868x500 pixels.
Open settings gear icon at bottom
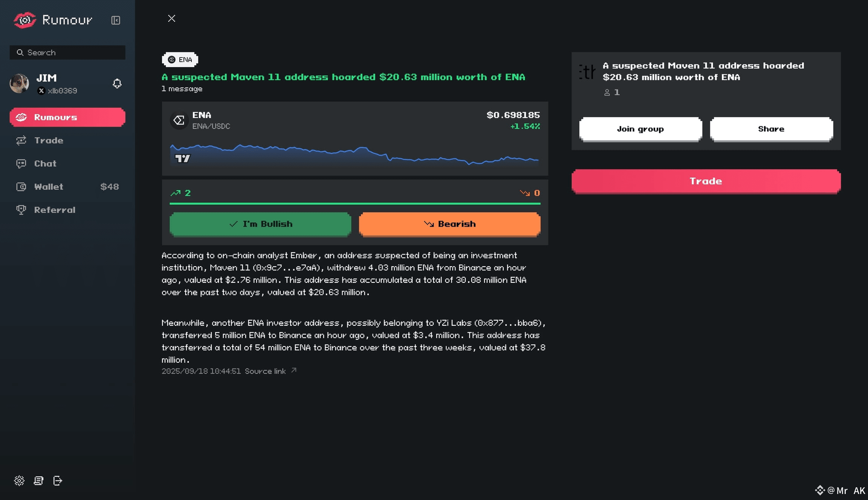coord(19,480)
